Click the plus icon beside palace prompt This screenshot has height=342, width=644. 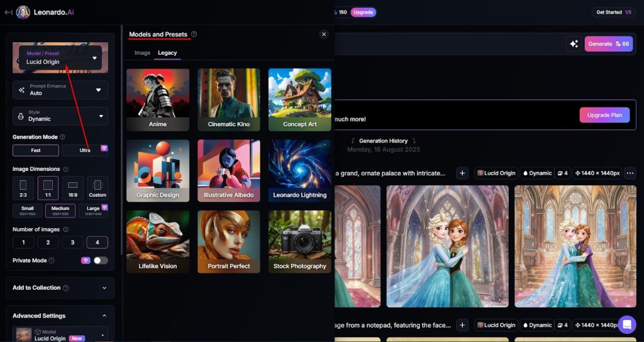(462, 174)
